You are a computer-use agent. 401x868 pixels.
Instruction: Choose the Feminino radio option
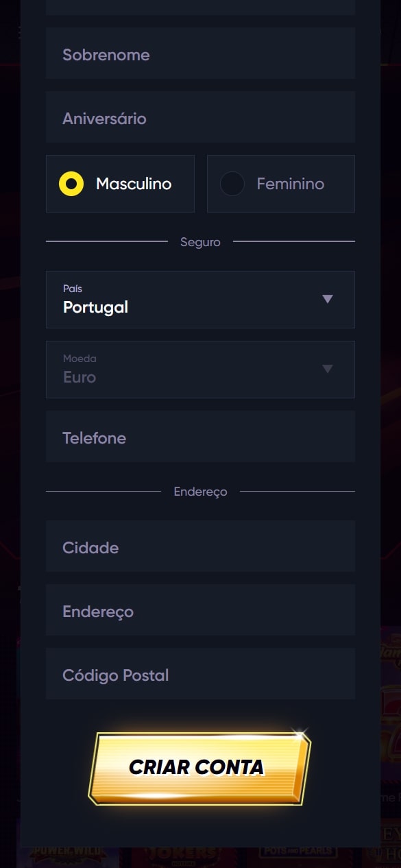pyautogui.click(x=232, y=184)
